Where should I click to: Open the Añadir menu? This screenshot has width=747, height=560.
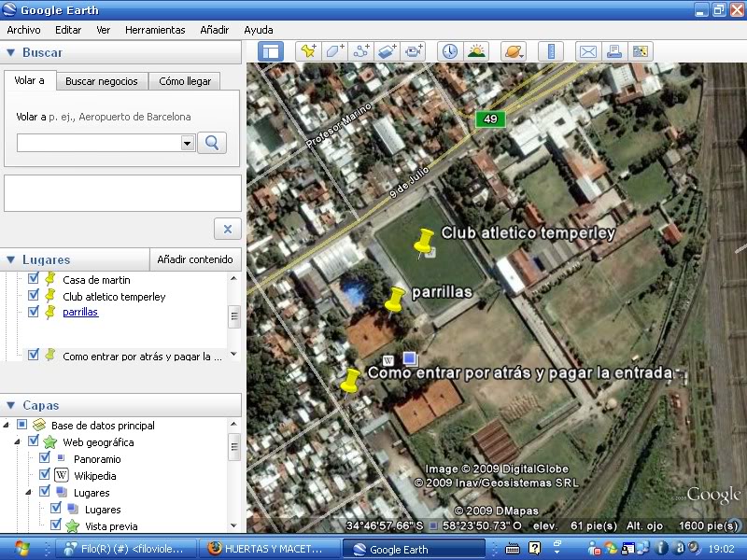(x=215, y=30)
